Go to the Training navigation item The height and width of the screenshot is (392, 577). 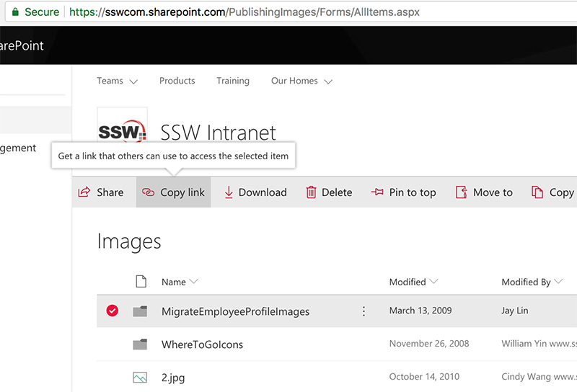pyautogui.click(x=233, y=81)
